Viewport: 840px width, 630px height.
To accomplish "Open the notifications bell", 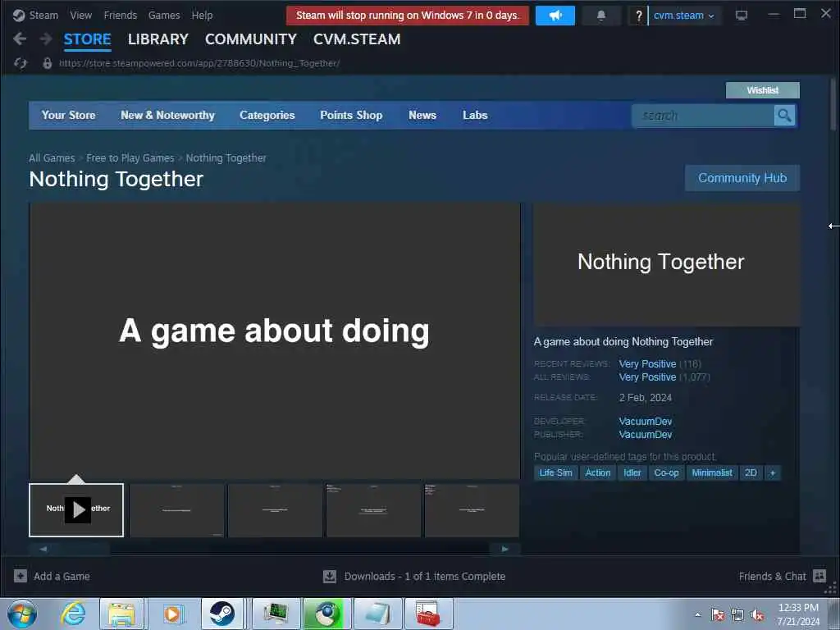I will [601, 16].
